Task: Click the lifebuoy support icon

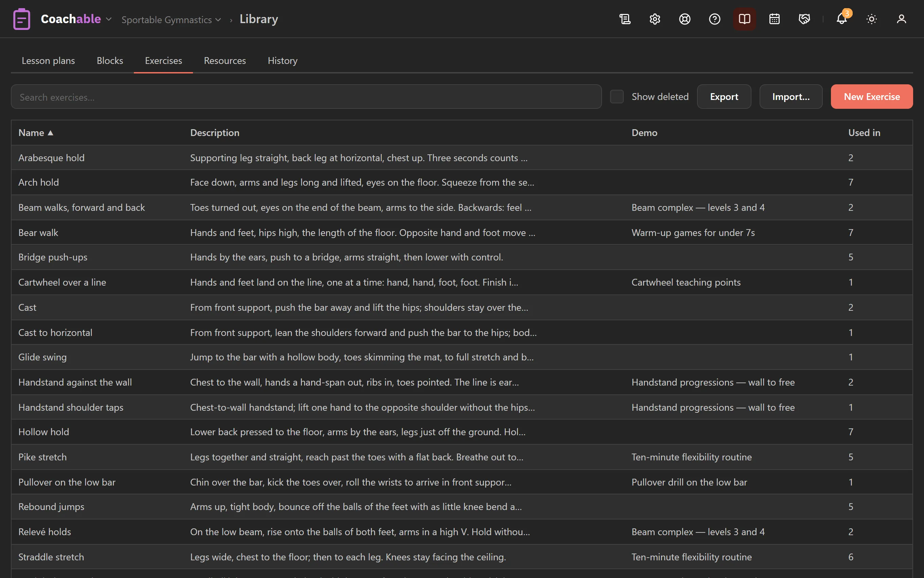Action: point(685,19)
